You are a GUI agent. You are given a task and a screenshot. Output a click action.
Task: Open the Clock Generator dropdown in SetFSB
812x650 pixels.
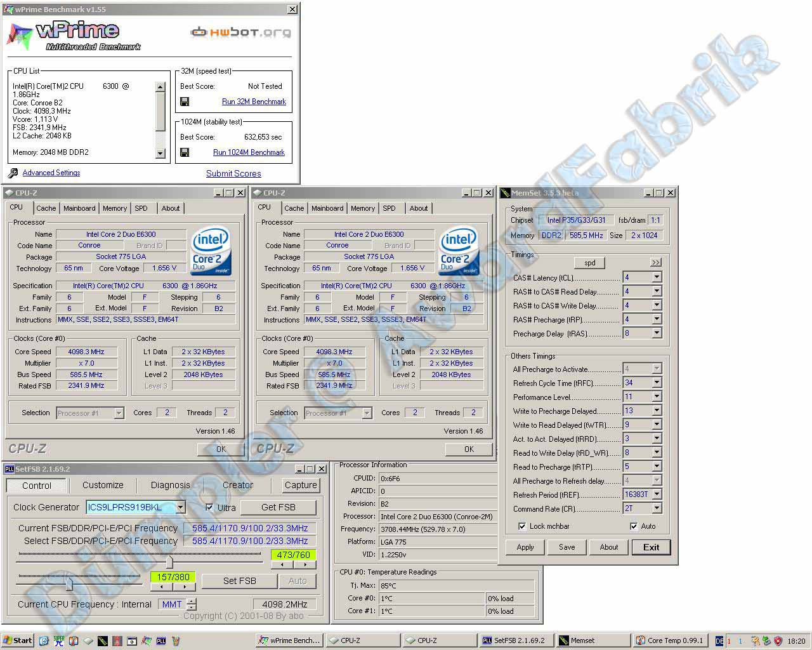point(181,507)
